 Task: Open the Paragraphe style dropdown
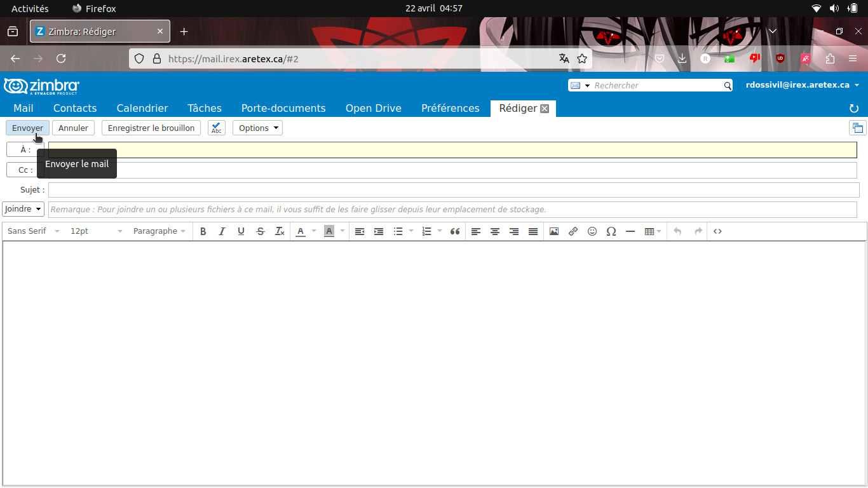click(x=159, y=231)
